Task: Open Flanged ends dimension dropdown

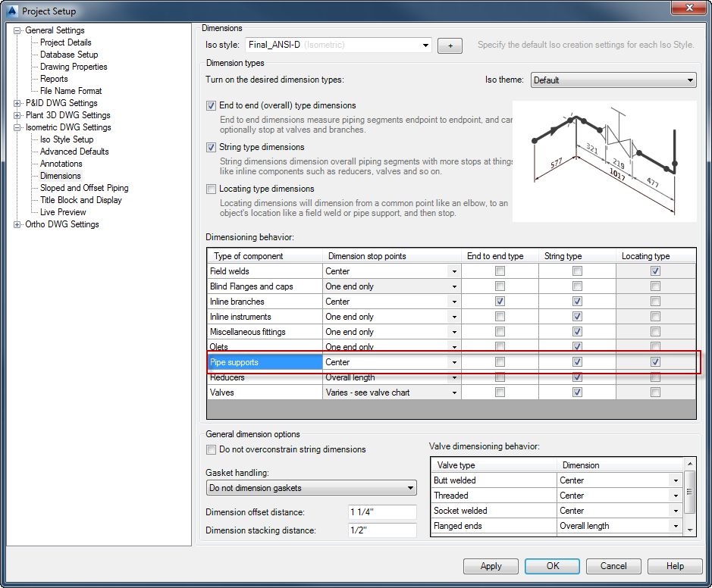Action: click(x=676, y=527)
